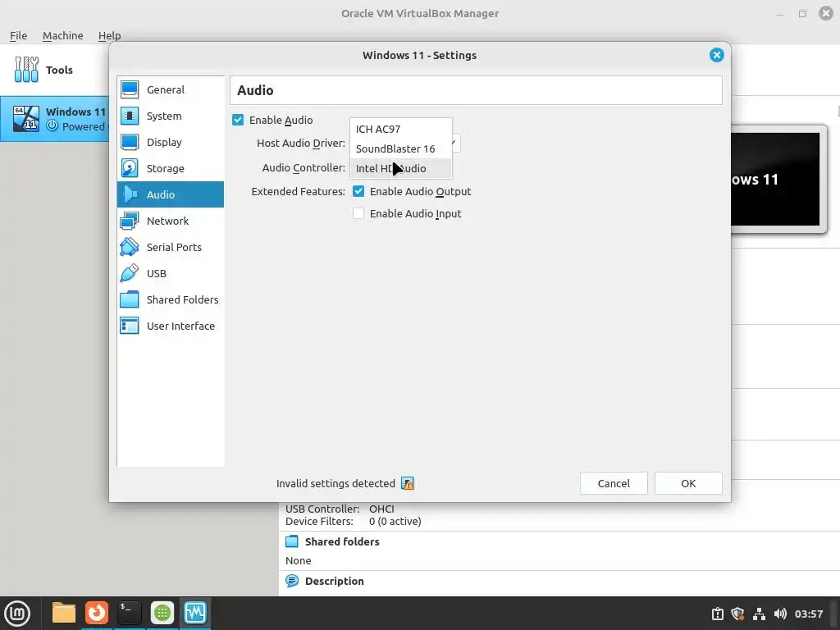This screenshot has width=840, height=630.
Task: Open the Display settings category
Action: [x=171, y=142]
